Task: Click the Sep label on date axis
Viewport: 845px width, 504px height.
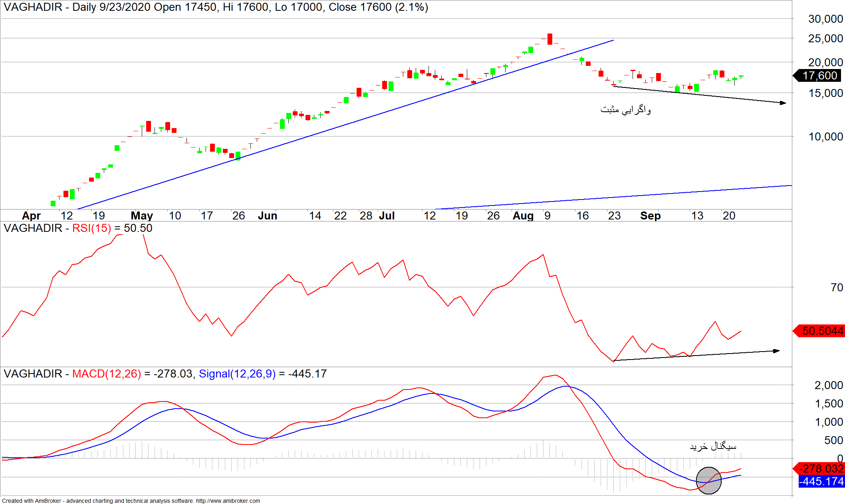Action: 650,216
